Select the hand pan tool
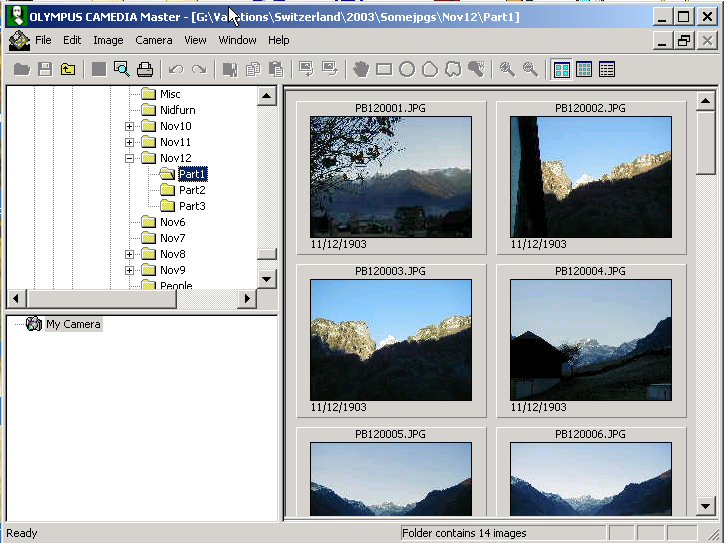The width and height of the screenshot is (724, 543). pos(360,69)
